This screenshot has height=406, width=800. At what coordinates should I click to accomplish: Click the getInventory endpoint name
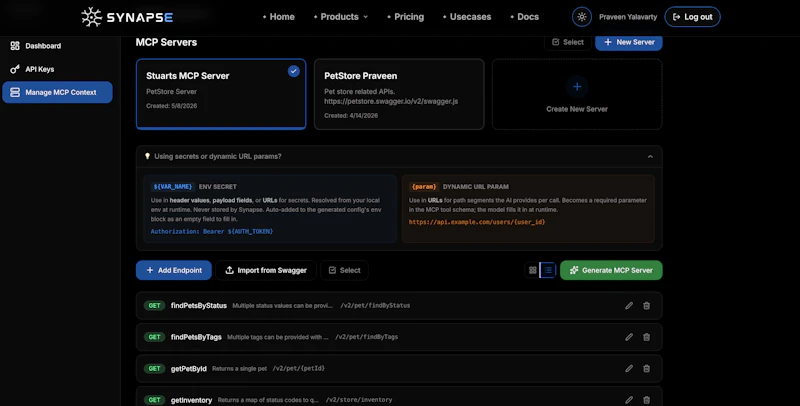coord(191,400)
